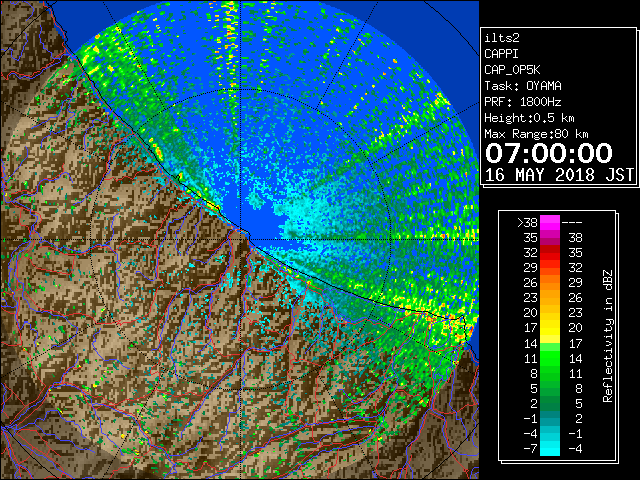Select the orange-red 29–32 dBZ legend band

[x=550, y=267]
